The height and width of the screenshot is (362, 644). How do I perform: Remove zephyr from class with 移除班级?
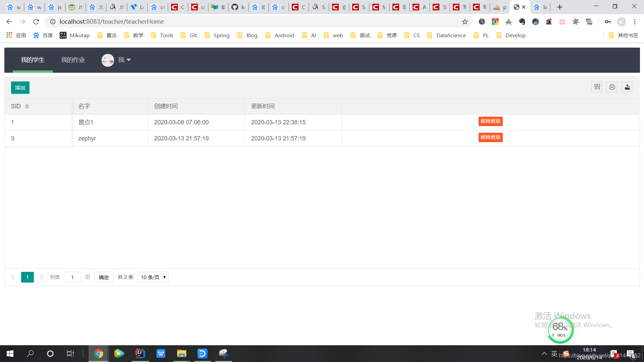[x=490, y=137]
